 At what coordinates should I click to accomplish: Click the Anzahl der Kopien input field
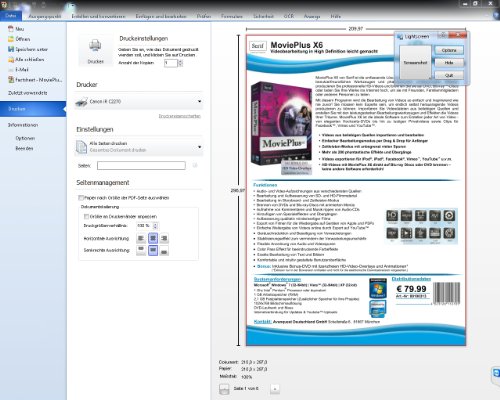coord(171,63)
